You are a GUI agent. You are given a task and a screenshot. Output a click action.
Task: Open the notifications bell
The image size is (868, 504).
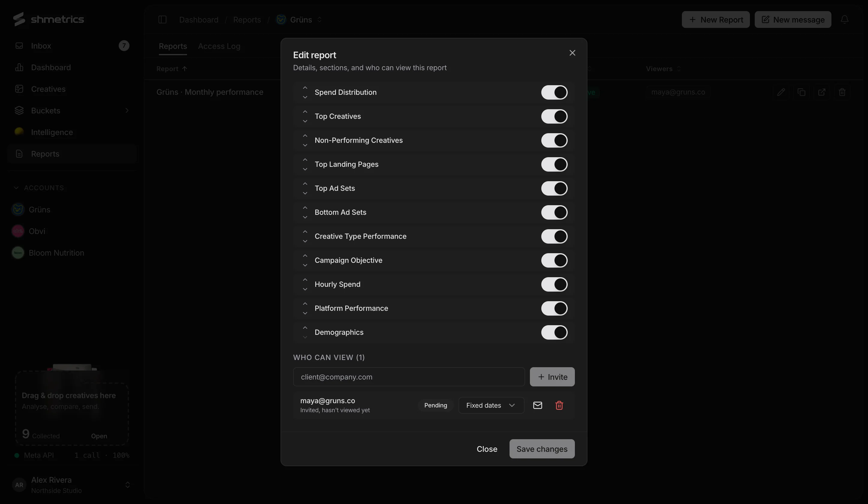click(x=844, y=19)
